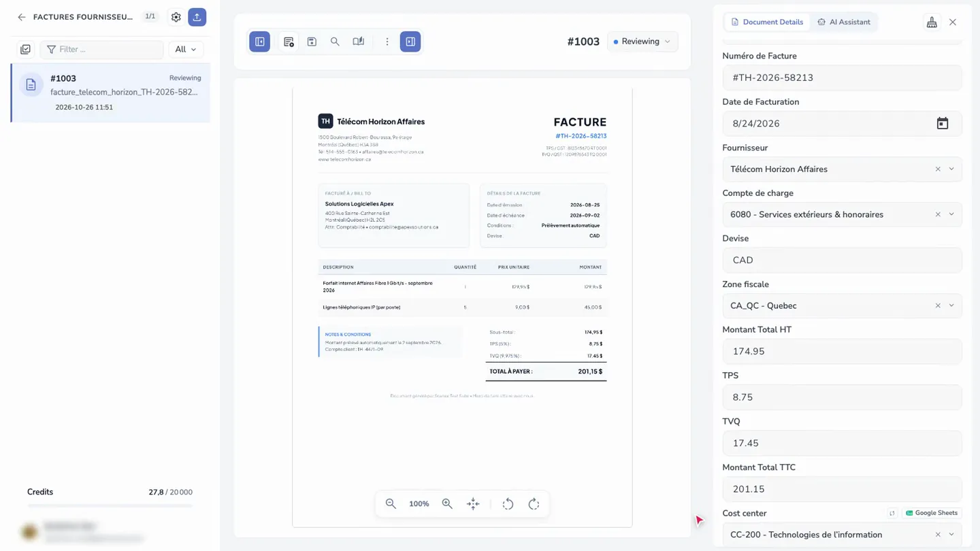Expand the Zone fiscale dropdown
The image size is (980, 551).
(x=951, y=305)
